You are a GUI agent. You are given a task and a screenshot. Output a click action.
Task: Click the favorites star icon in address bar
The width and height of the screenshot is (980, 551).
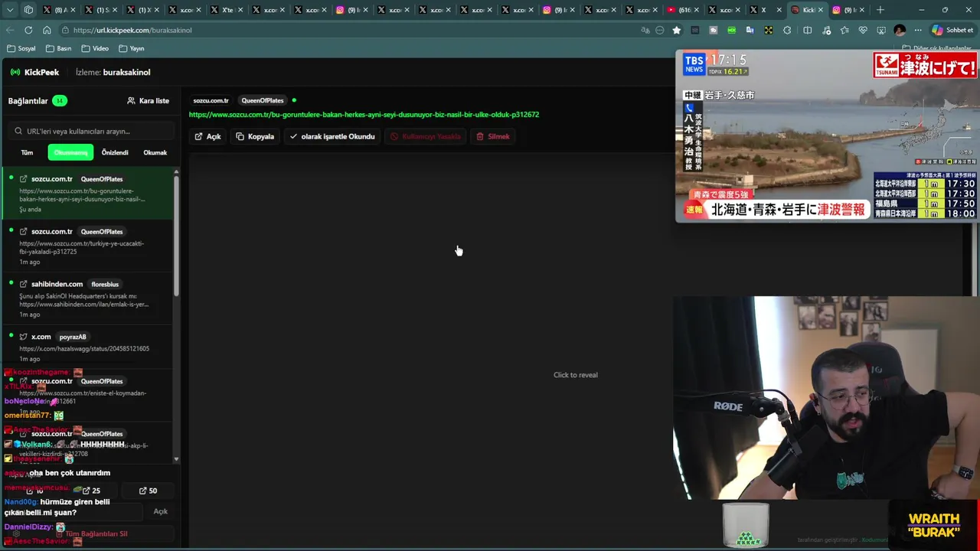pos(677,30)
